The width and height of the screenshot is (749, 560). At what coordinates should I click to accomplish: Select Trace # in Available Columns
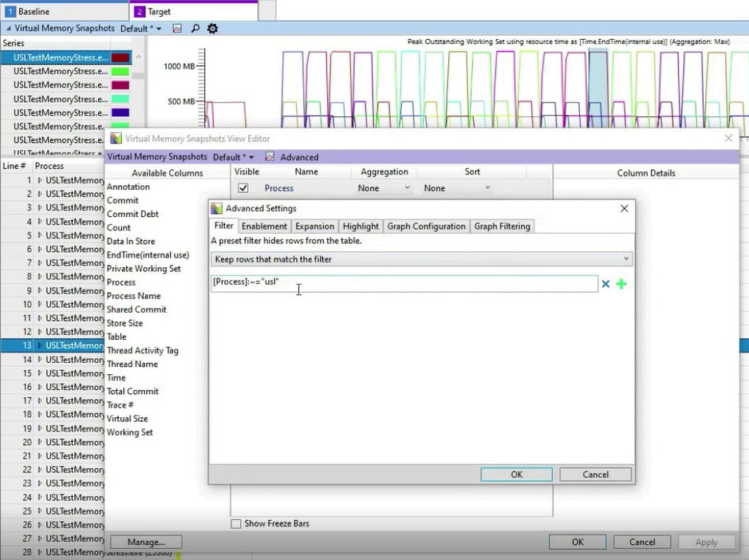point(120,405)
